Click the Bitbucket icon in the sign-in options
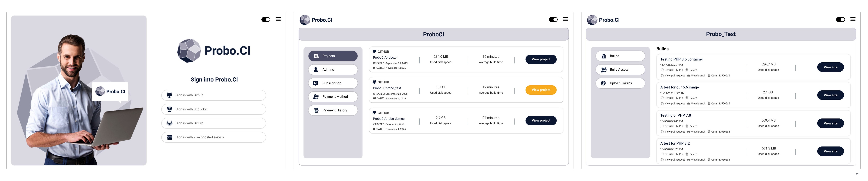This screenshot has width=868, height=181. coord(169,109)
